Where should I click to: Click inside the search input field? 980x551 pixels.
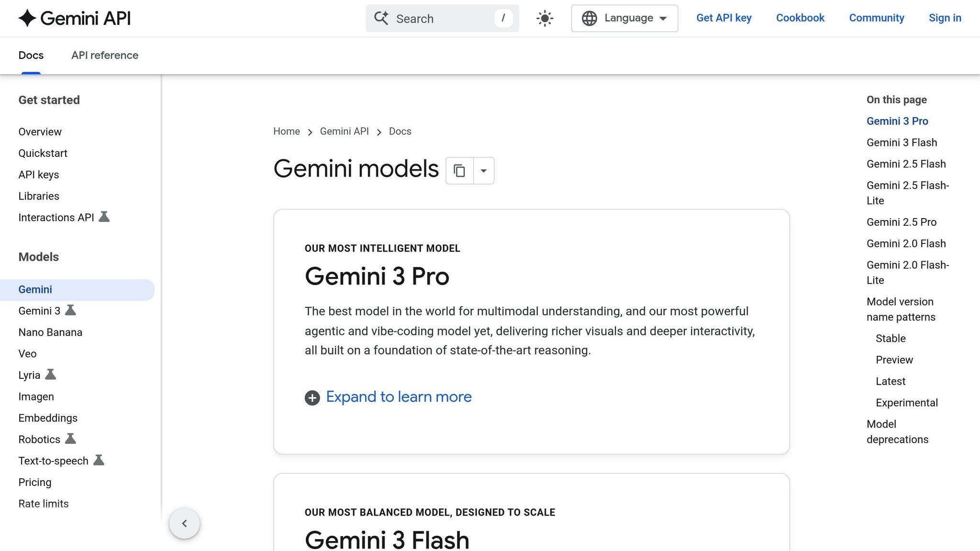tap(431, 18)
